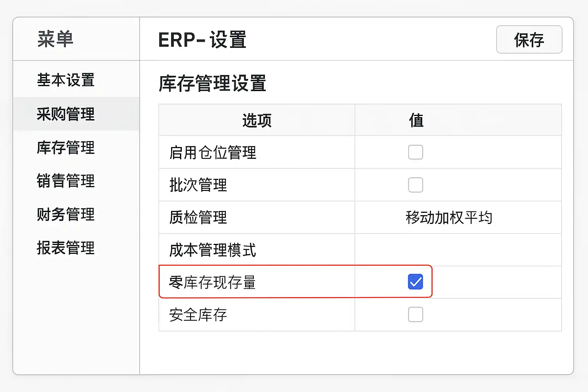The width and height of the screenshot is (588, 392).
Task: Open the 销售管理 section
Action: 65,181
